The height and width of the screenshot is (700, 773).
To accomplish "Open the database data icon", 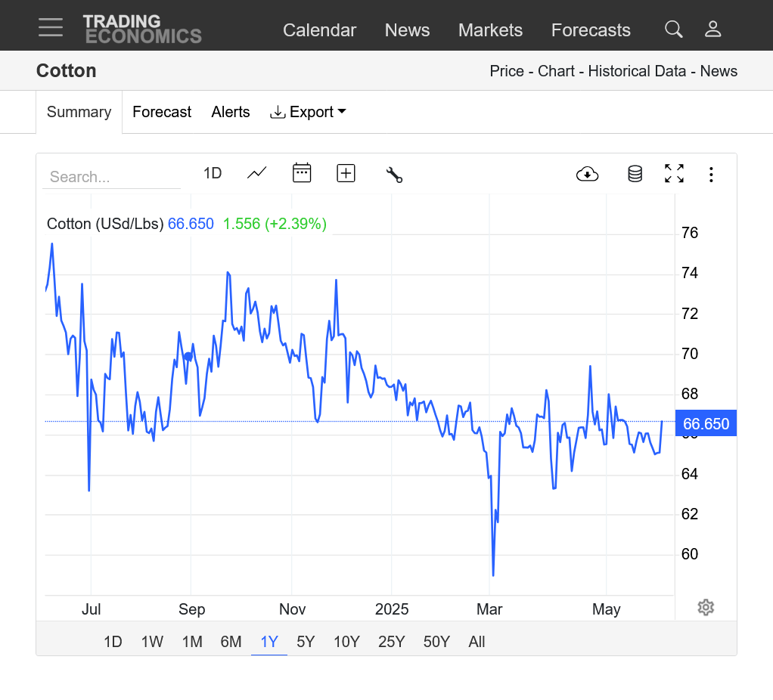I will (x=635, y=174).
